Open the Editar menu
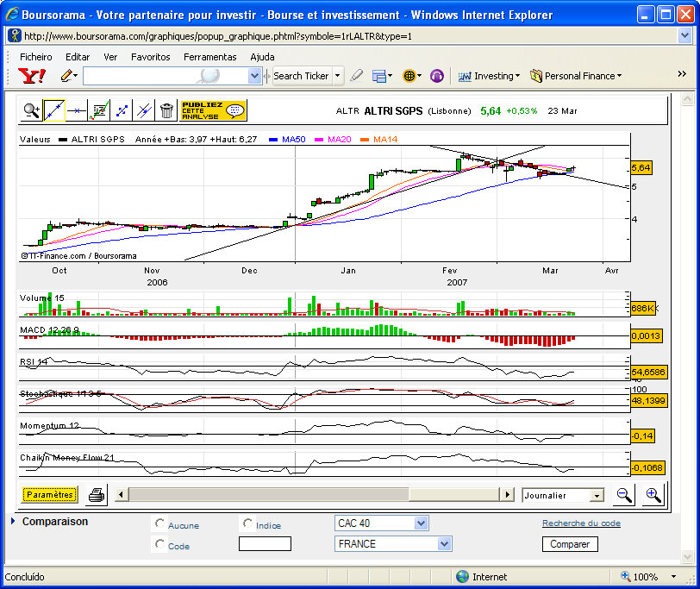The width and height of the screenshot is (700, 589). point(78,57)
